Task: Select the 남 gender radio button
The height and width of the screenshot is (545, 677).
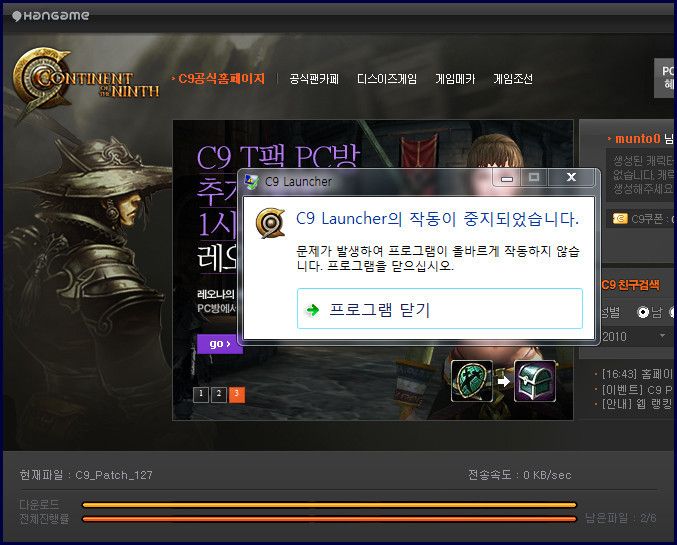Action: coord(643,312)
